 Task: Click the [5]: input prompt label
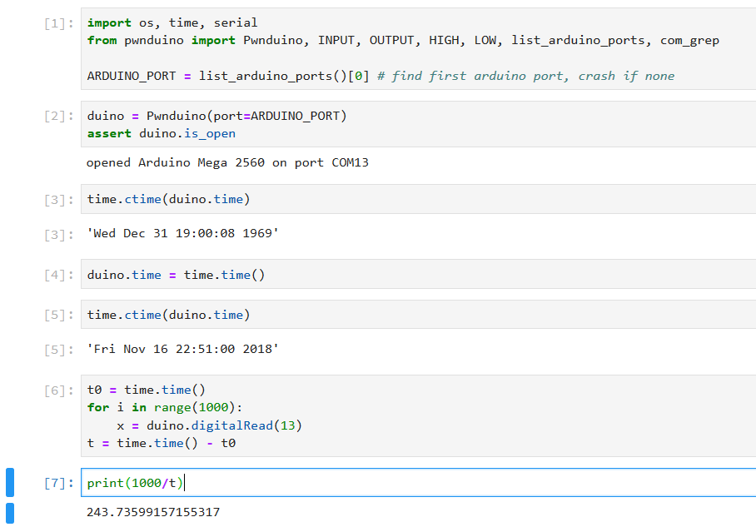[x=59, y=316]
